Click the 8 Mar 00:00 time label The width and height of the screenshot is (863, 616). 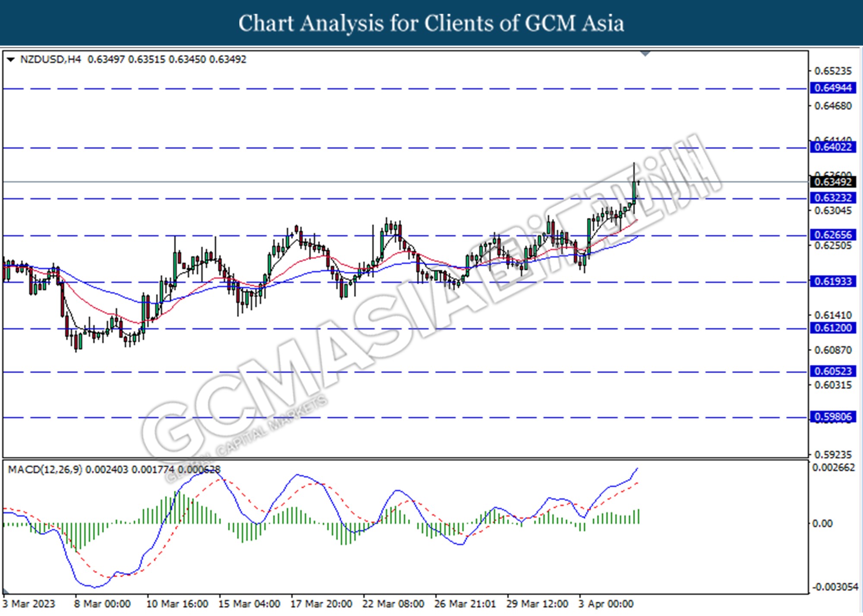(102, 603)
